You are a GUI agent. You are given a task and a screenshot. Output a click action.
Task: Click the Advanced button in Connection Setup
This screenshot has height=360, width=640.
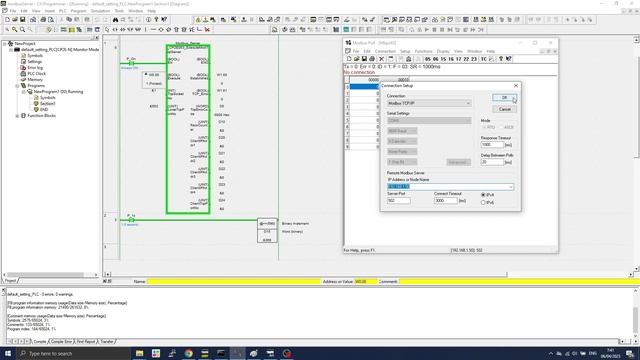458,162
